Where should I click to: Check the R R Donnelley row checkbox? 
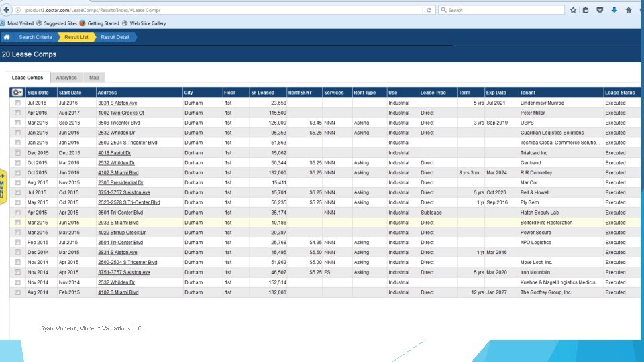coord(17,172)
